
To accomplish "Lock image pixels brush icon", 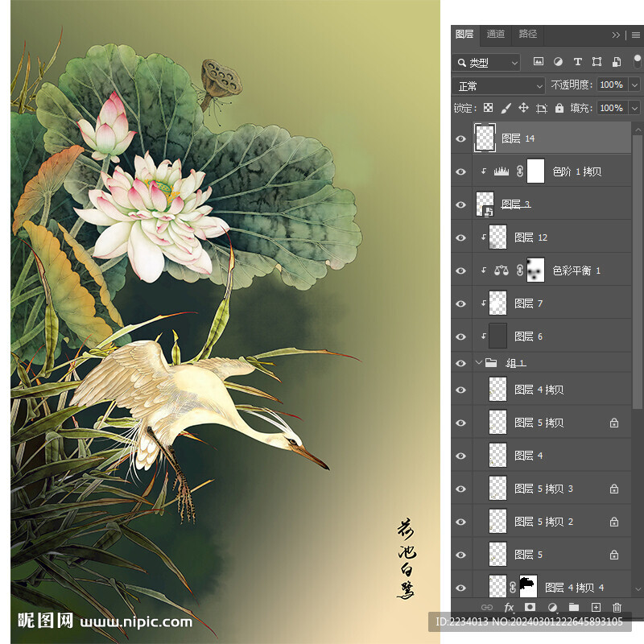I will point(506,108).
